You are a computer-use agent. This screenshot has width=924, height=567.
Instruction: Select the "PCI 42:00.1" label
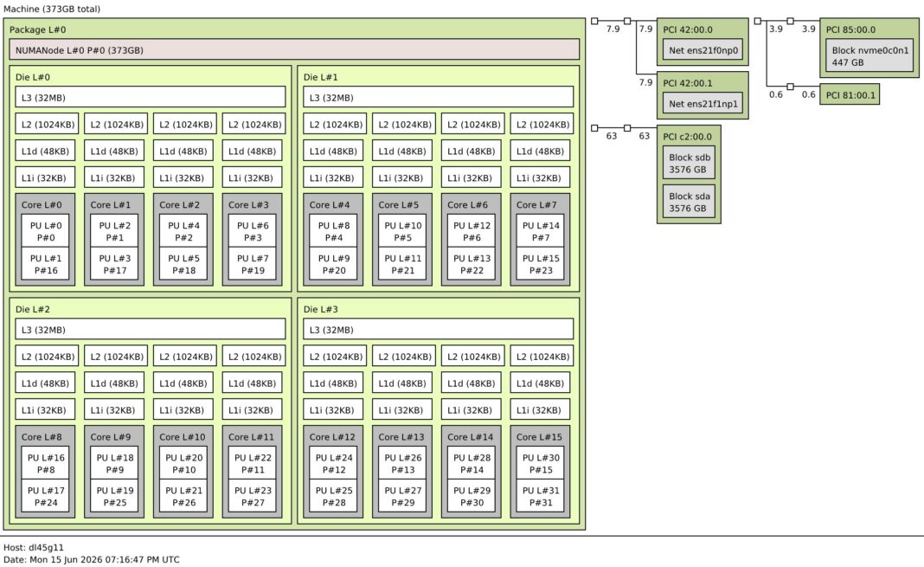point(688,83)
